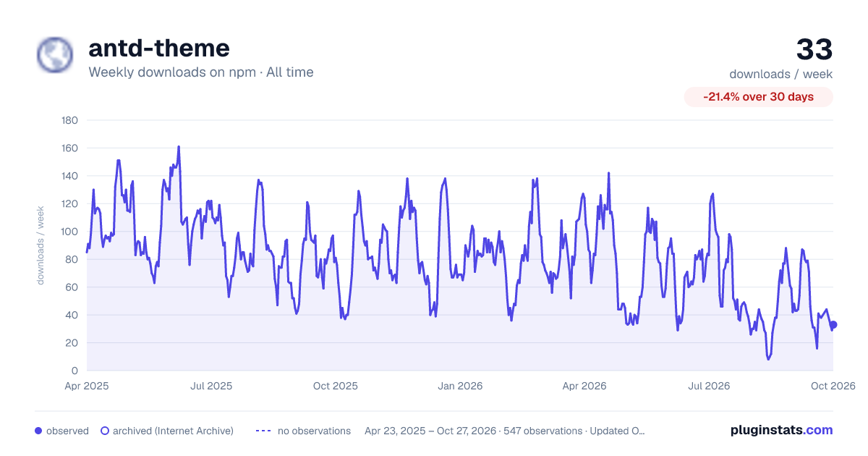Click the 100 y-axis value
Image resolution: width=868 pixels, height=456 pixels.
tap(70, 232)
